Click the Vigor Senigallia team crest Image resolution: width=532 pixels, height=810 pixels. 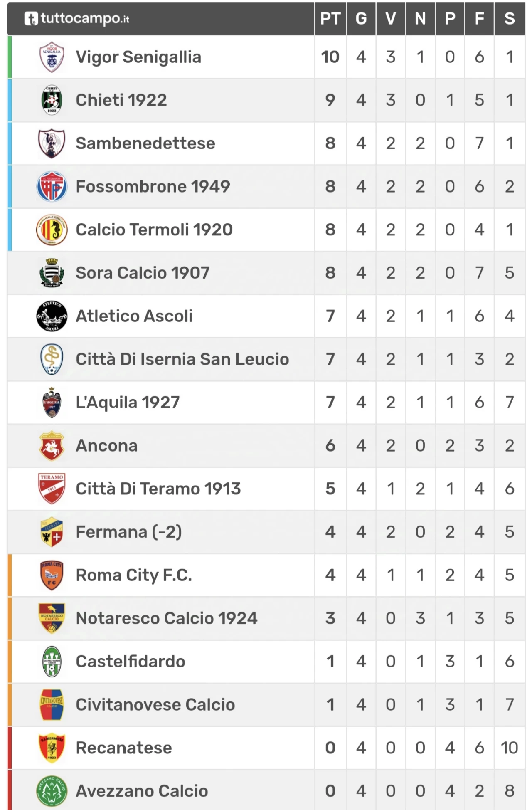[52, 57]
